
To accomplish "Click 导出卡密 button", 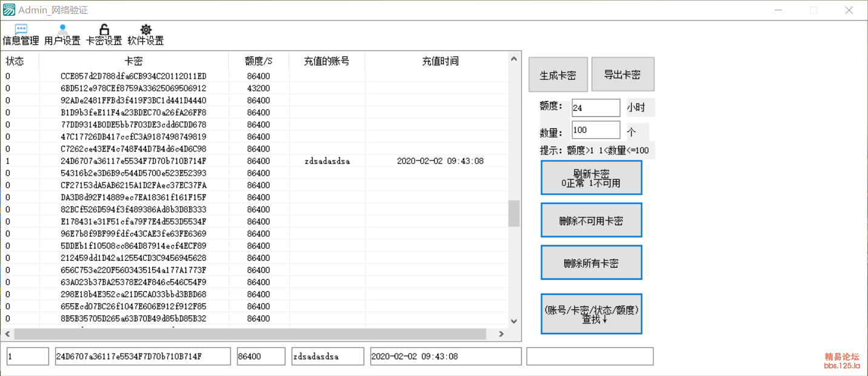I will click(x=623, y=74).
